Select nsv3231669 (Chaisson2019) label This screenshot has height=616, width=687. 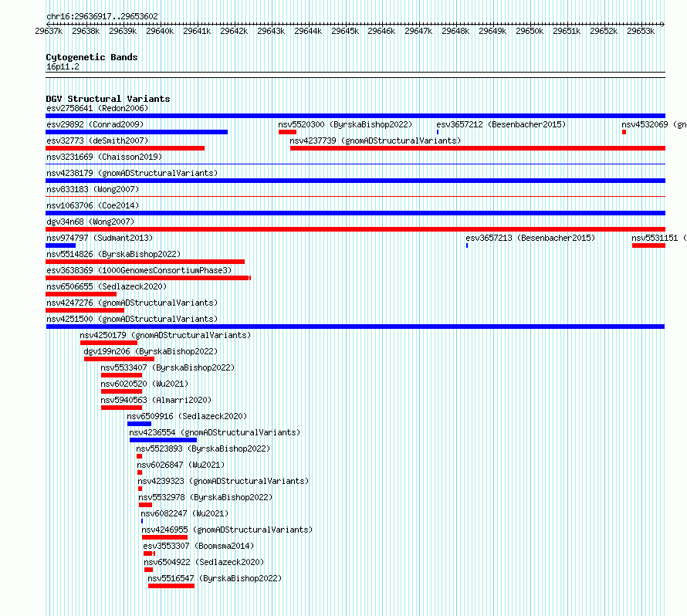104,157
